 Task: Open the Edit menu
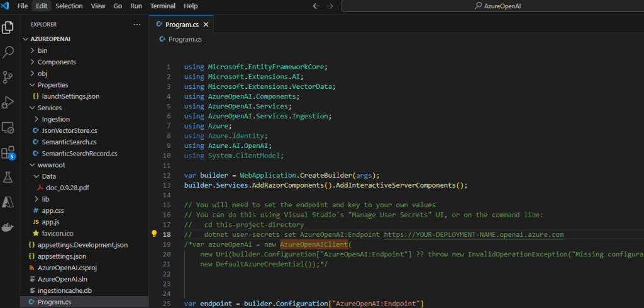(42, 6)
